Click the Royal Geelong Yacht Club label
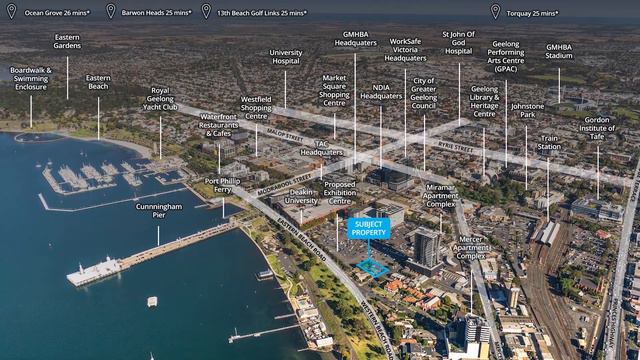 pyautogui.click(x=160, y=99)
